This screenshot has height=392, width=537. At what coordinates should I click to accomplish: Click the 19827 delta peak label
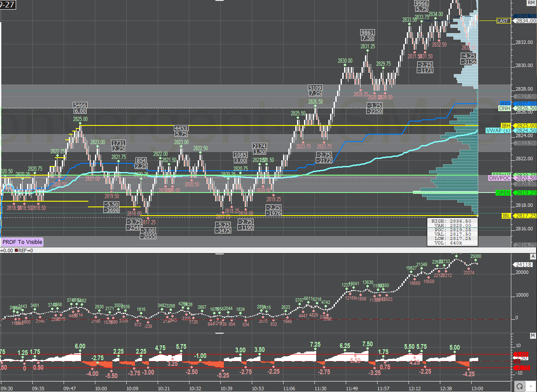(x=412, y=268)
